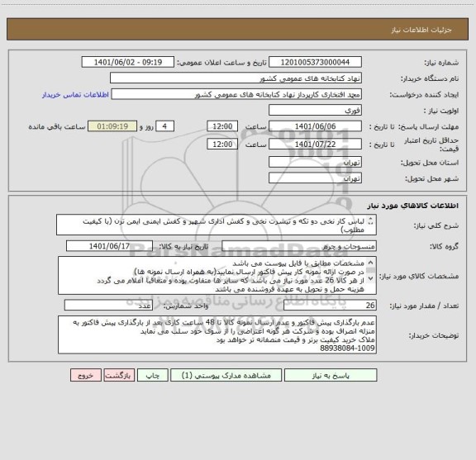Click phone number text 88938084-1009

click(x=347, y=349)
